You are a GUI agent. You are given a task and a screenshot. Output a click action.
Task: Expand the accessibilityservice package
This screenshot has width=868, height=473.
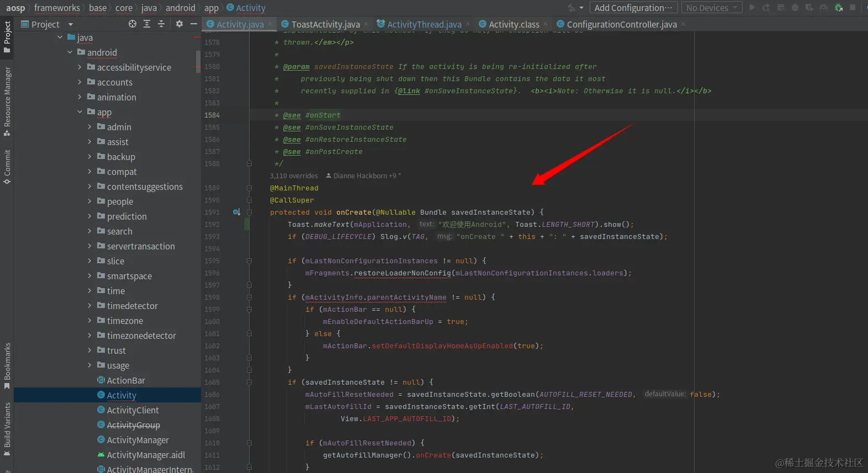click(x=80, y=67)
